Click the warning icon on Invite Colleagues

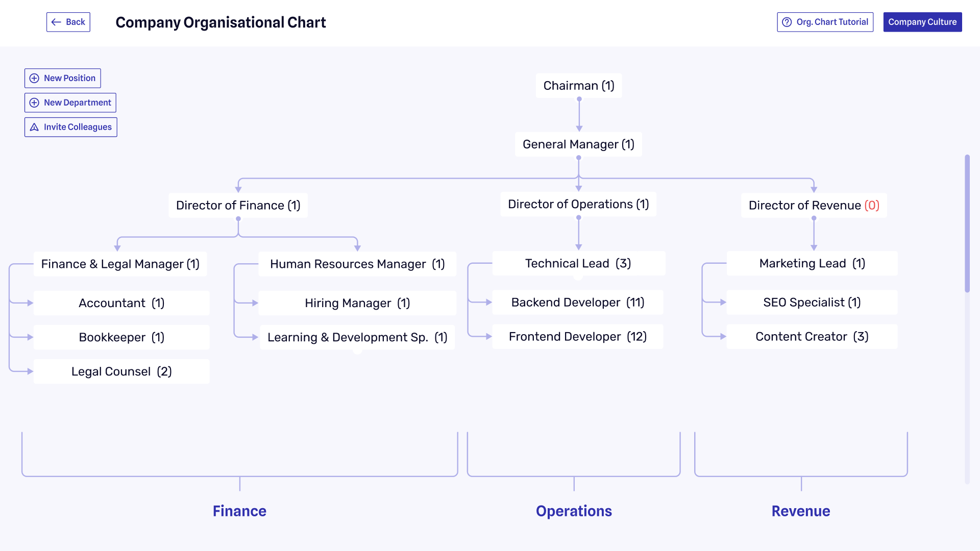[34, 127]
